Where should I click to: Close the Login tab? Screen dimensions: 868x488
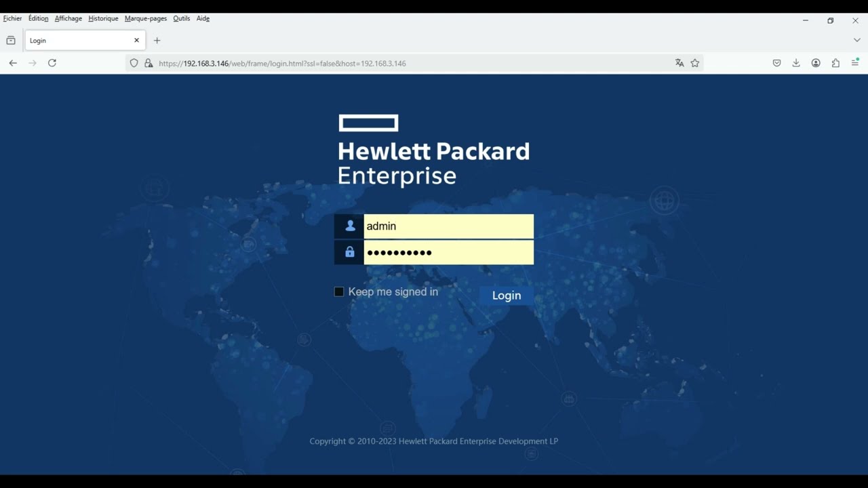(x=136, y=41)
